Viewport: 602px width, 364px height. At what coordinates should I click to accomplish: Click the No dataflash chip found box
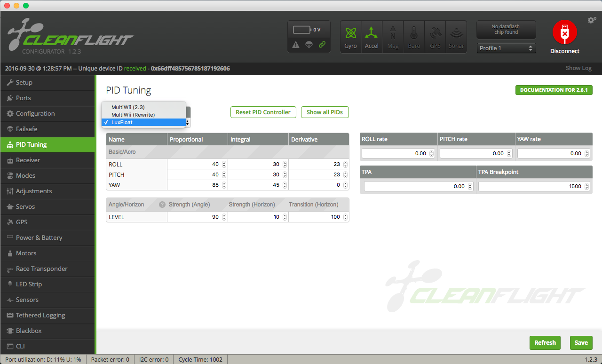pos(506,30)
